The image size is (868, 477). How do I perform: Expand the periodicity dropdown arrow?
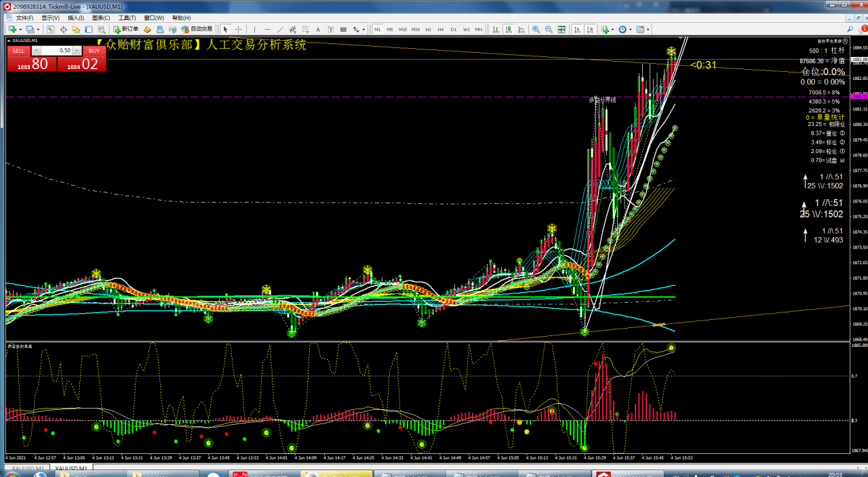tap(631, 29)
